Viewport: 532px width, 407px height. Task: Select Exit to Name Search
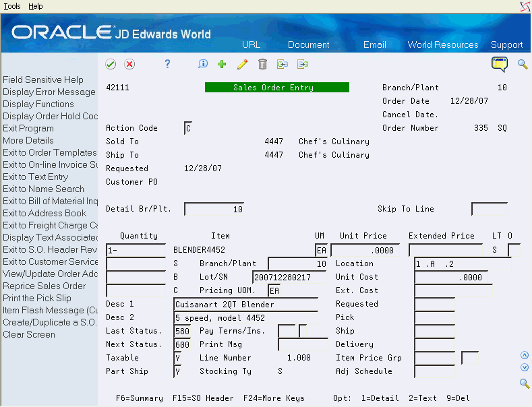43,189
